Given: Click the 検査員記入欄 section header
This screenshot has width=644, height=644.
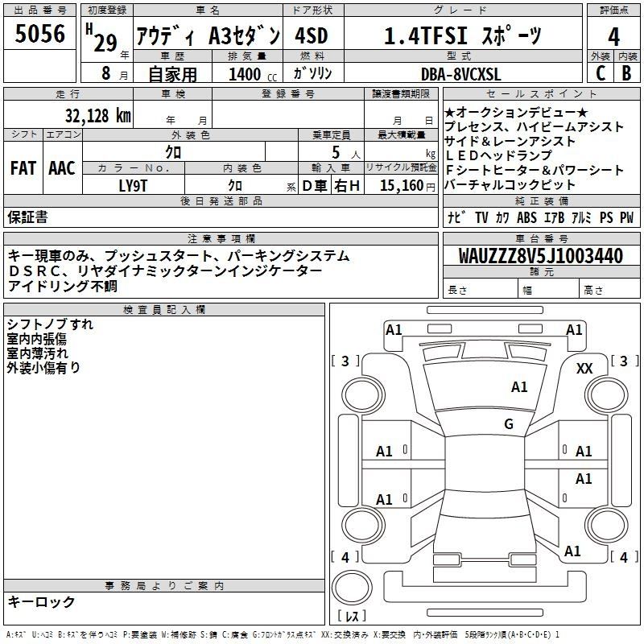Looking at the screenshot, I should tap(163, 309).
